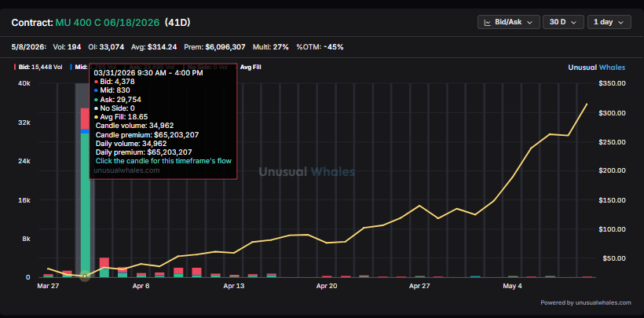Click 'Daily premium: $65,203,207' tooltip row

point(144,152)
